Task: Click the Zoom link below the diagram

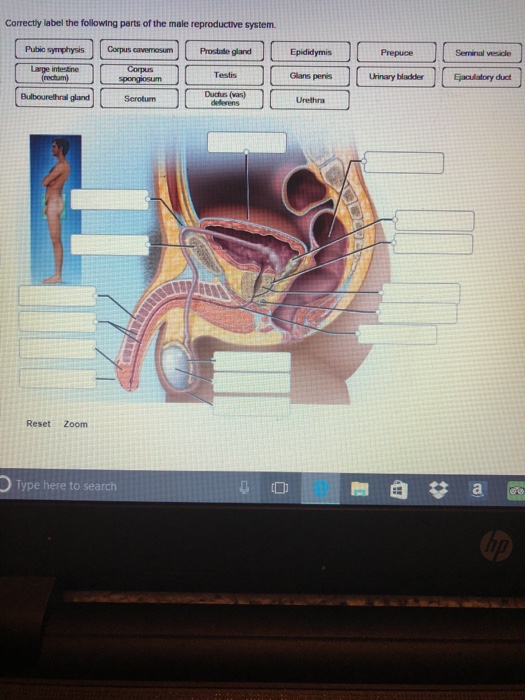Action: (x=75, y=424)
